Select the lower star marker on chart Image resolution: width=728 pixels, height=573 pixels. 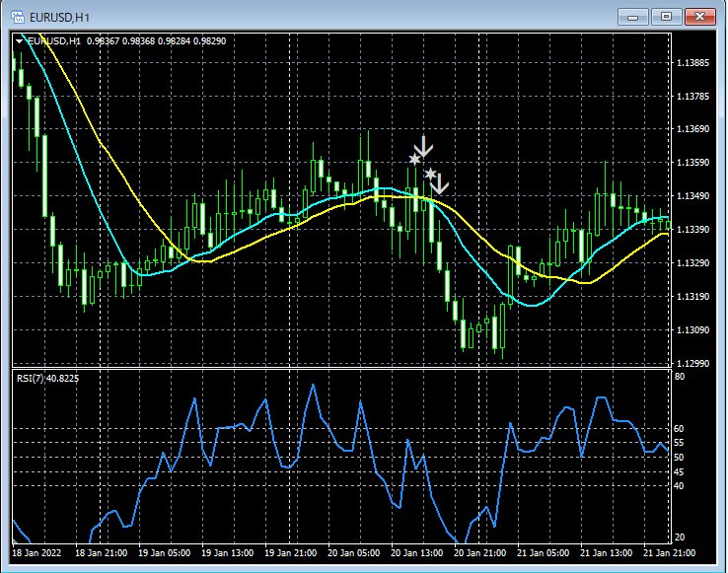pos(430,175)
